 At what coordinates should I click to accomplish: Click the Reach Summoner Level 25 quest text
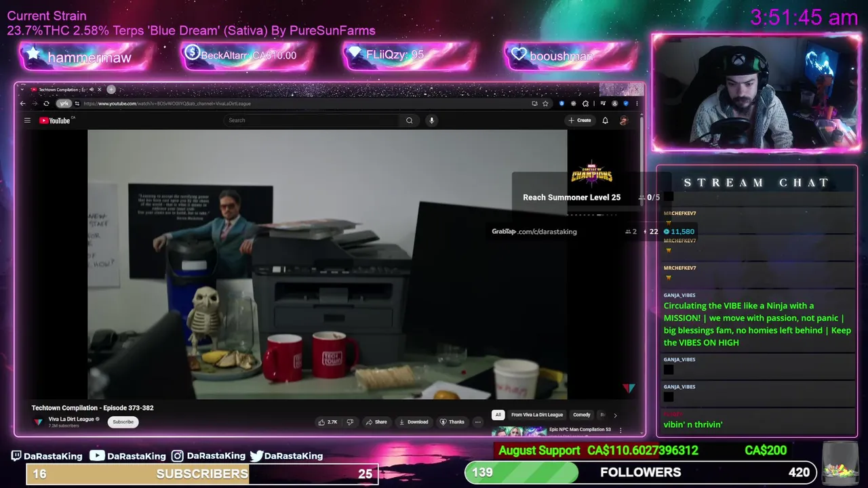(x=572, y=197)
